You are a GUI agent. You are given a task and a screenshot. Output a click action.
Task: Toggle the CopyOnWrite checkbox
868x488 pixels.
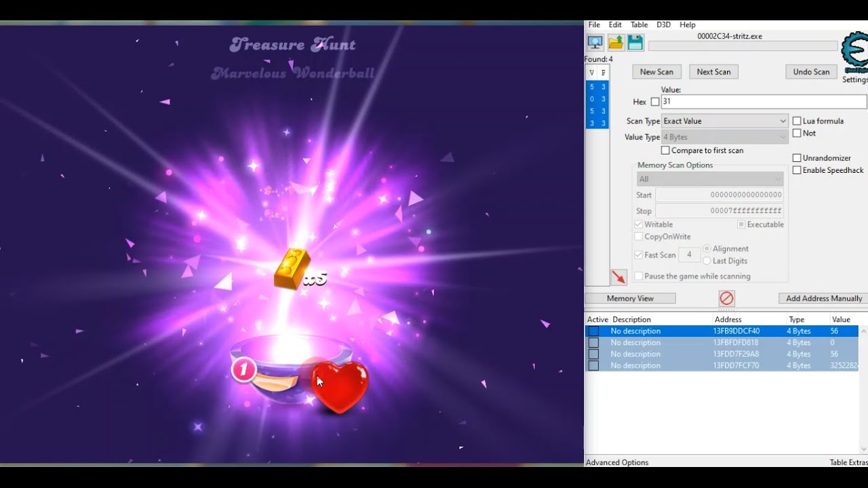coord(638,237)
